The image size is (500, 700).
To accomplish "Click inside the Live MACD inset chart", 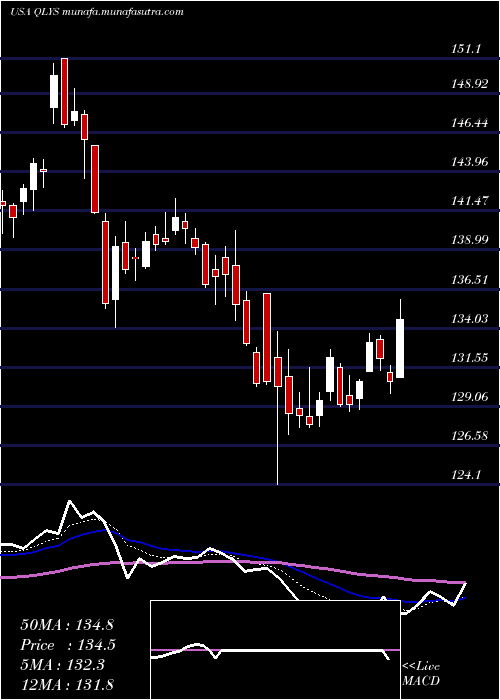I will coord(275,650).
